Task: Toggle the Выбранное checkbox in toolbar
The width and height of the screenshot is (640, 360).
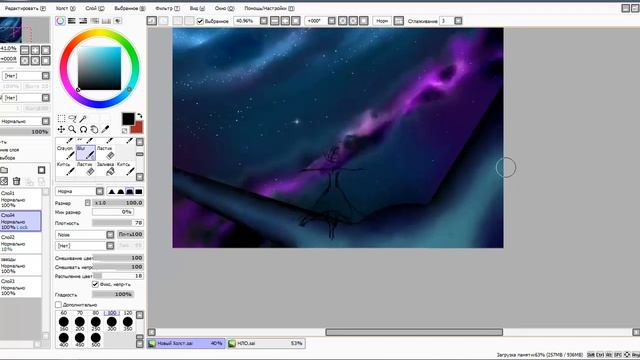Action: pos(200,21)
